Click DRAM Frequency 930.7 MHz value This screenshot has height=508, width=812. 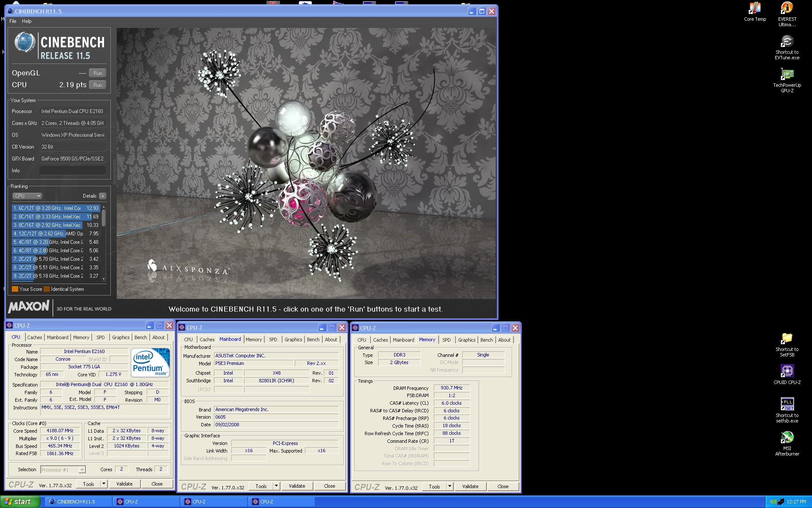pos(452,388)
